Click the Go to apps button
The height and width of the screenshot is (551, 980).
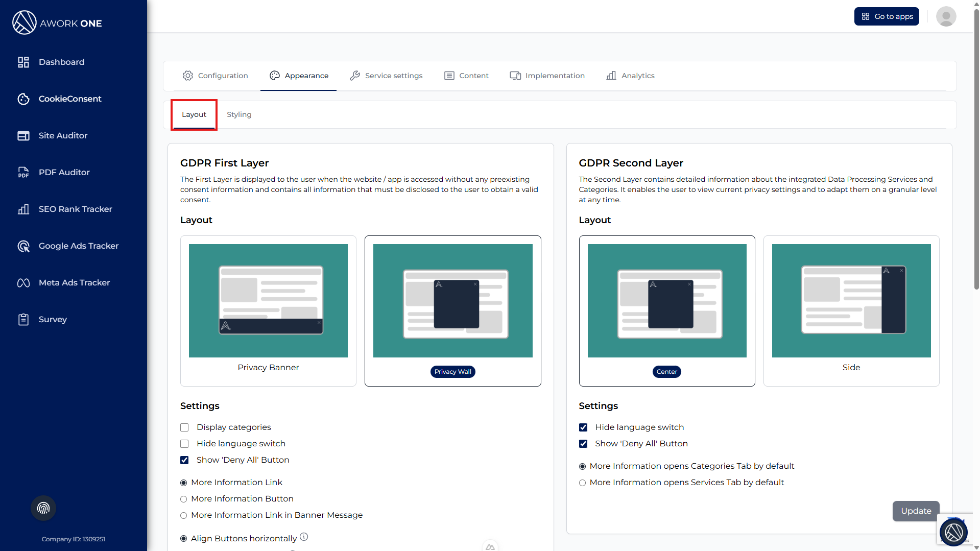pyautogui.click(x=887, y=16)
